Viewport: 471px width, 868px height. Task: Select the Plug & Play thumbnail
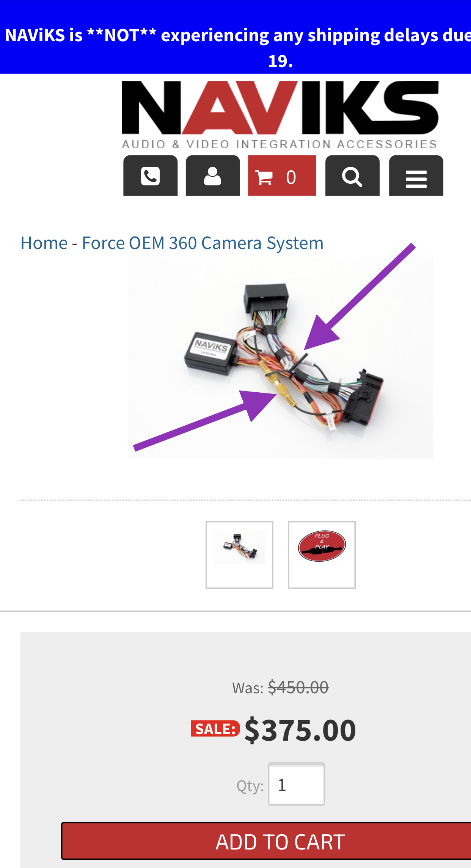pos(322,555)
